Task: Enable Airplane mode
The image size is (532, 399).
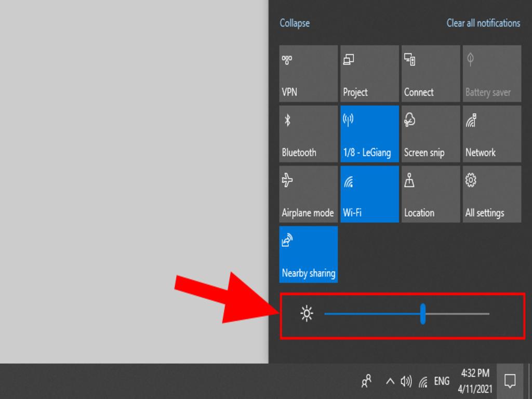Action: [308, 194]
